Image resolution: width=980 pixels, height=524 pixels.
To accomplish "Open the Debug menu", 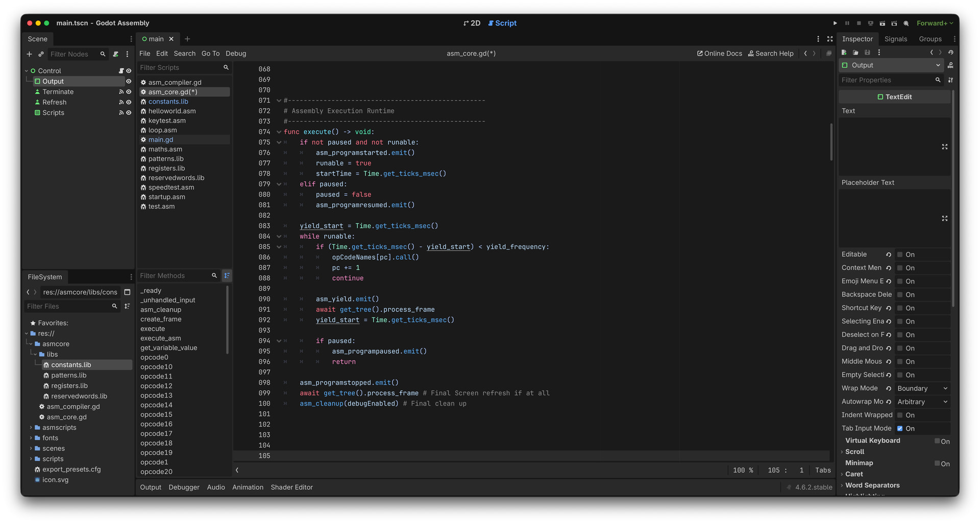I will [235, 54].
